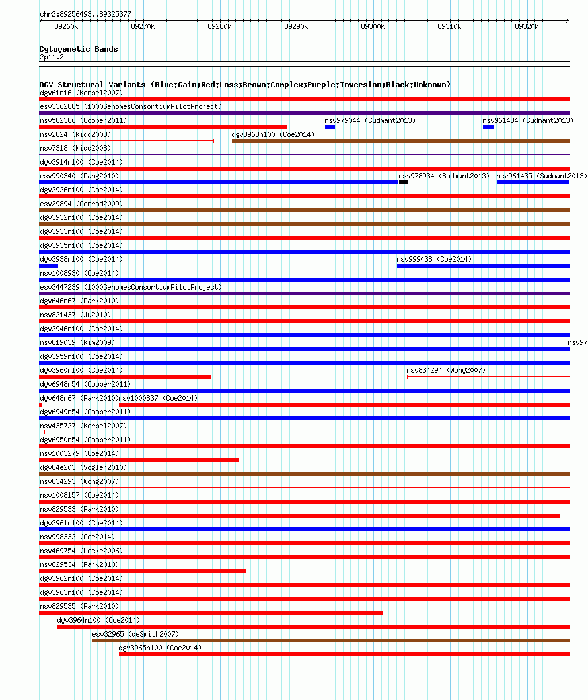This screenshot has height=700, width=588.
Task: Click nsv1008157 (Coe2014) label
Action: point(79,494)
